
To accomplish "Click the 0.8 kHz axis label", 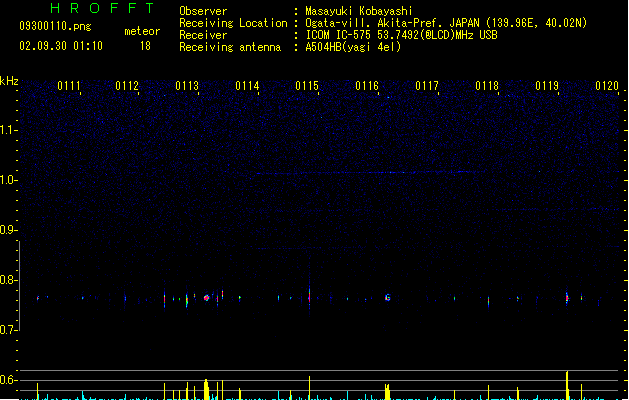I will coord(8,280).
